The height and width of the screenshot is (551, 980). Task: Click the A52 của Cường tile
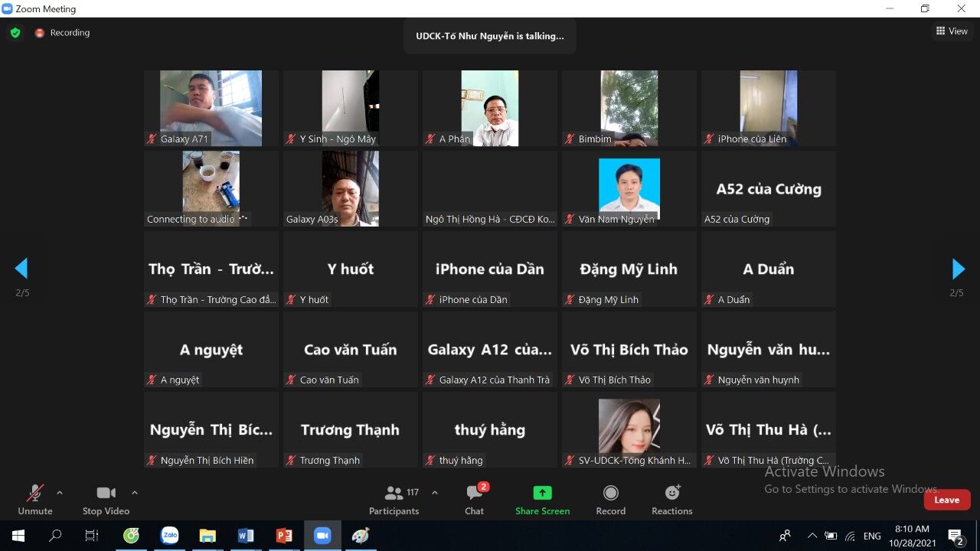769,188
